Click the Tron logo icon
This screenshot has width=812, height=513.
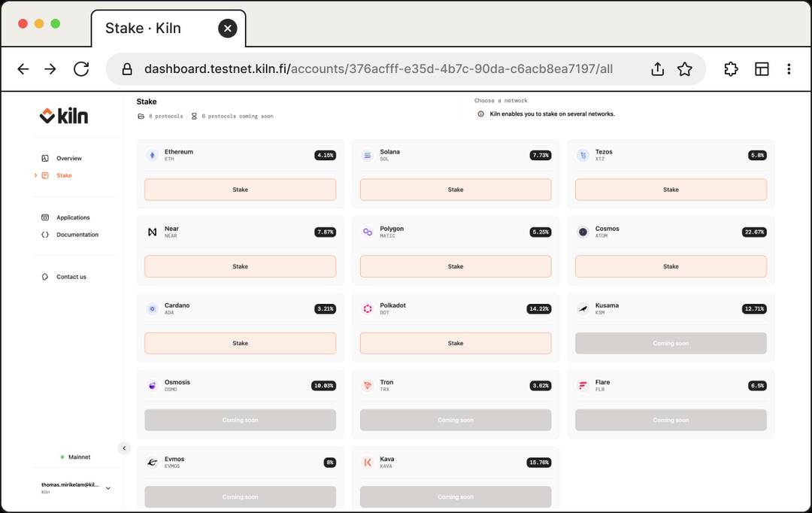(368, 385)
